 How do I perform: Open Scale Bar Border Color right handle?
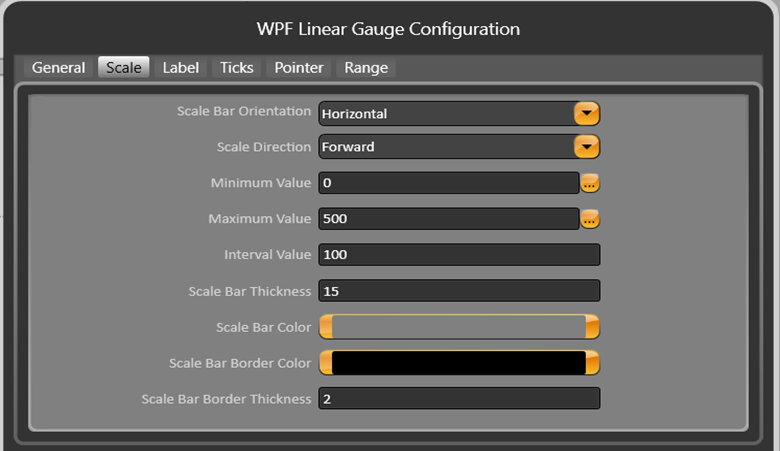pos(592,362)
